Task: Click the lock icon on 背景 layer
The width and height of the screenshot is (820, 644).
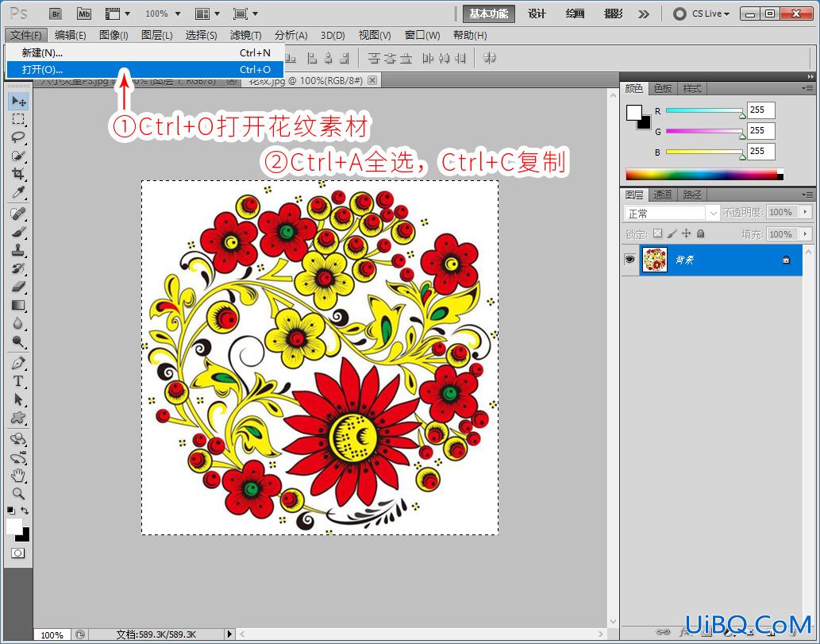Action: coord(786,260)
